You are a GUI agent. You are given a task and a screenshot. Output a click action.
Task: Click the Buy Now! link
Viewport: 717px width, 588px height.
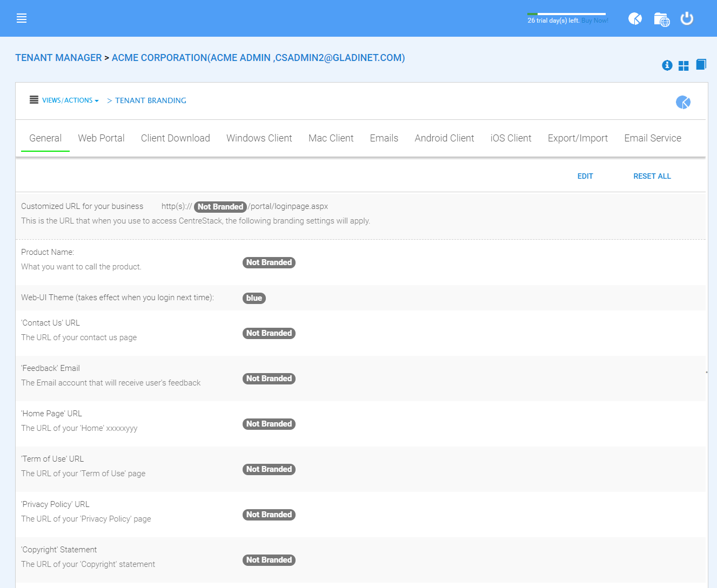point(595,21)
